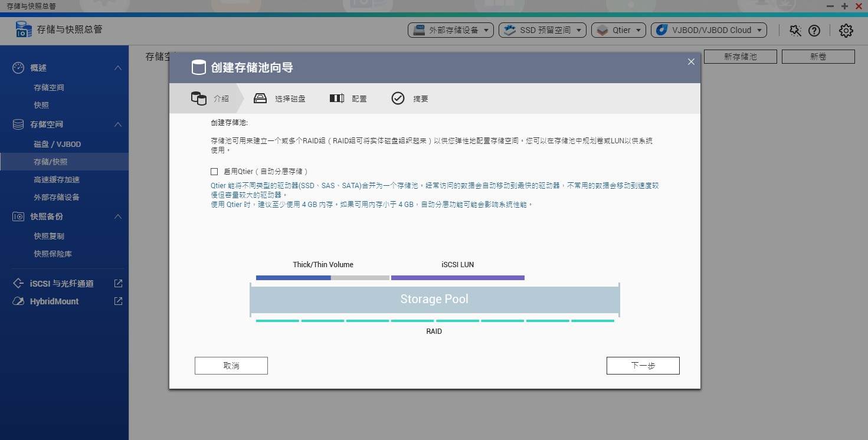Click the purple iSCSI LUN usage bar
This screenshot has height=440, width=868.
click(x=457, y=277)
